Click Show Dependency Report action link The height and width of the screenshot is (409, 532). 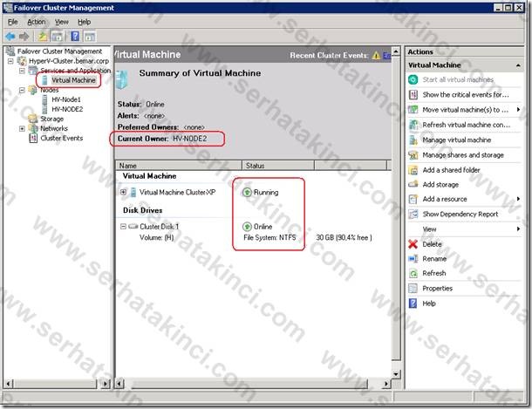[460, 214]
